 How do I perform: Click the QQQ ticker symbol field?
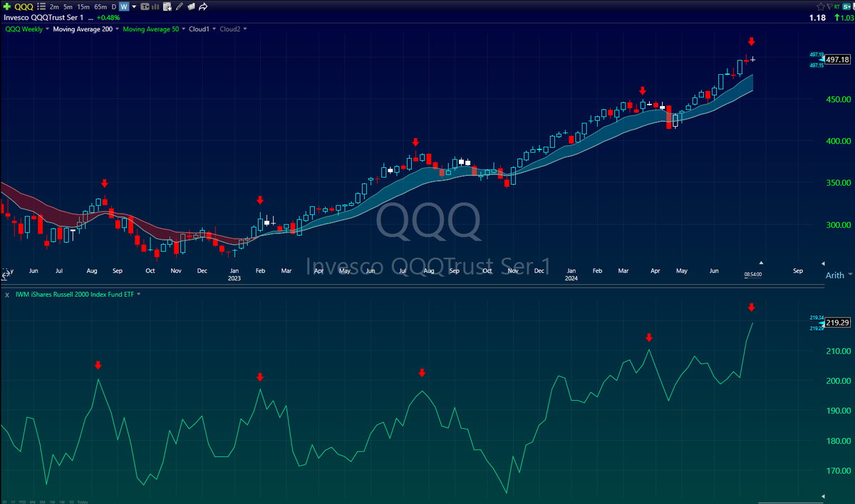click(24, 6)
